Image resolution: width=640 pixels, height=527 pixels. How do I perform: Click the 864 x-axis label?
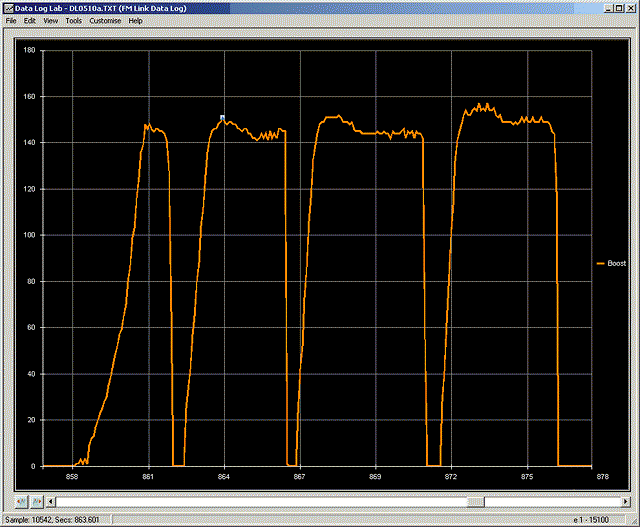click(x=224, y=477)
